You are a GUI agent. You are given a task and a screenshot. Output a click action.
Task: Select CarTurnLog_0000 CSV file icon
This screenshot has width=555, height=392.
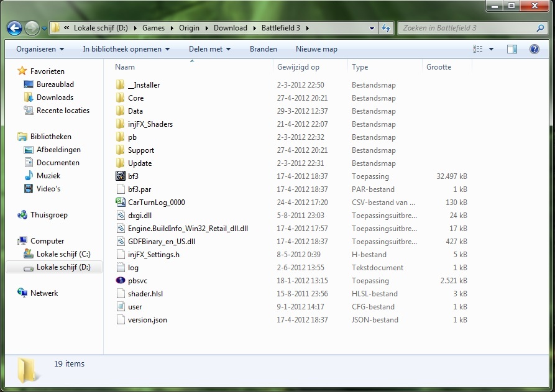pyautogui.click(x=121, y=203)
